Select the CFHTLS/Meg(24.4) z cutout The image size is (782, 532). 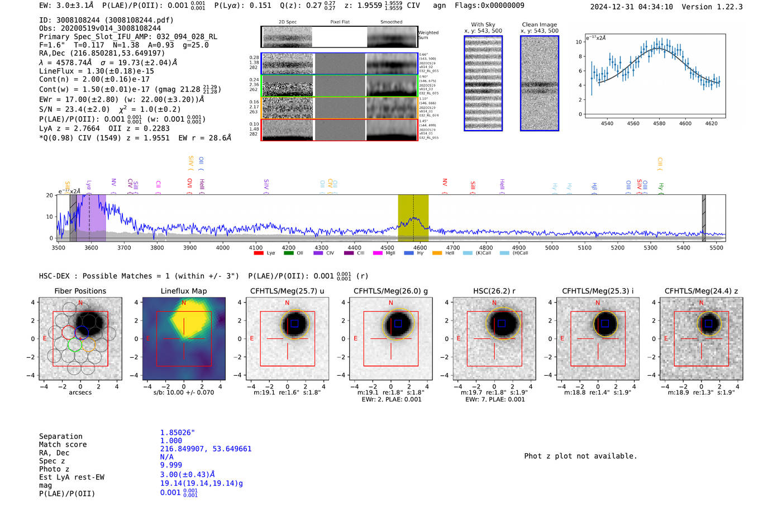[x=702, y=338]
